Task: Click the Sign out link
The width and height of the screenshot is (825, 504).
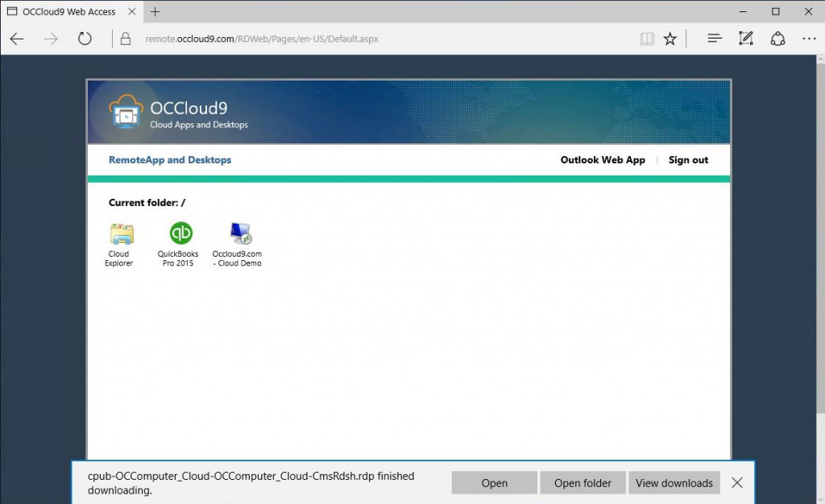Action: coord(688,159)
